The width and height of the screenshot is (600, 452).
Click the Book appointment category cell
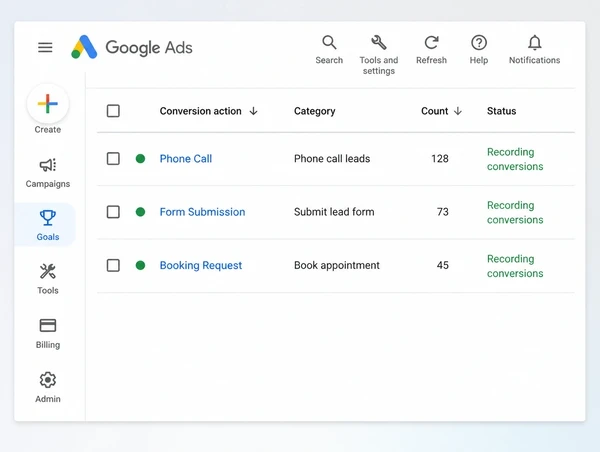(x=336, y=265)
